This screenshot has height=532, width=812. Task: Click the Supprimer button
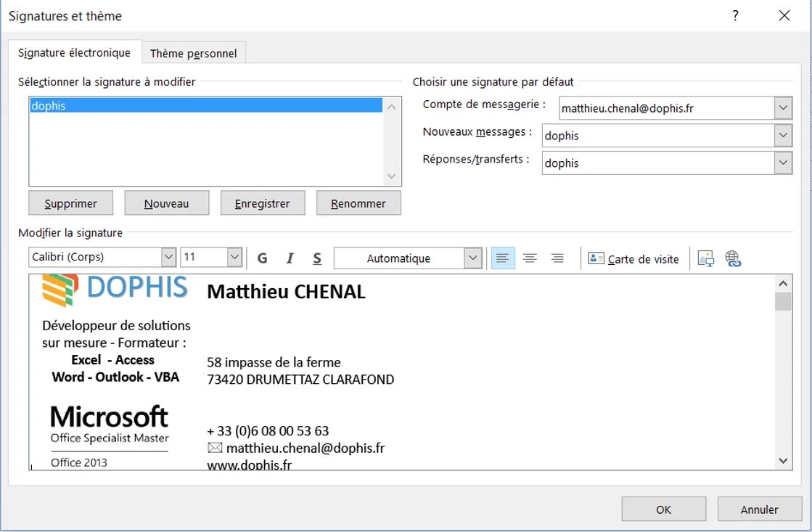coord(71,203)
